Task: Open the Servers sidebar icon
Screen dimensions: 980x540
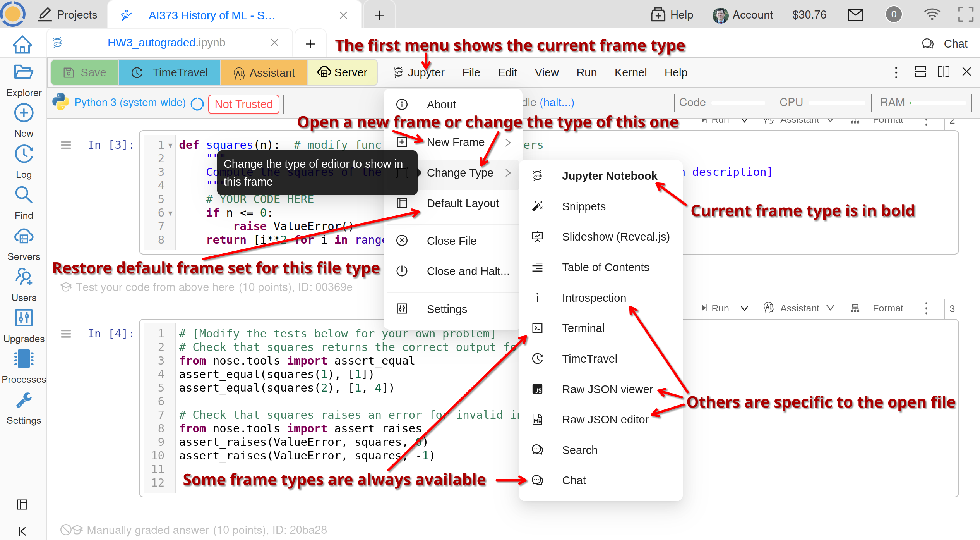Action: (24, 236)
